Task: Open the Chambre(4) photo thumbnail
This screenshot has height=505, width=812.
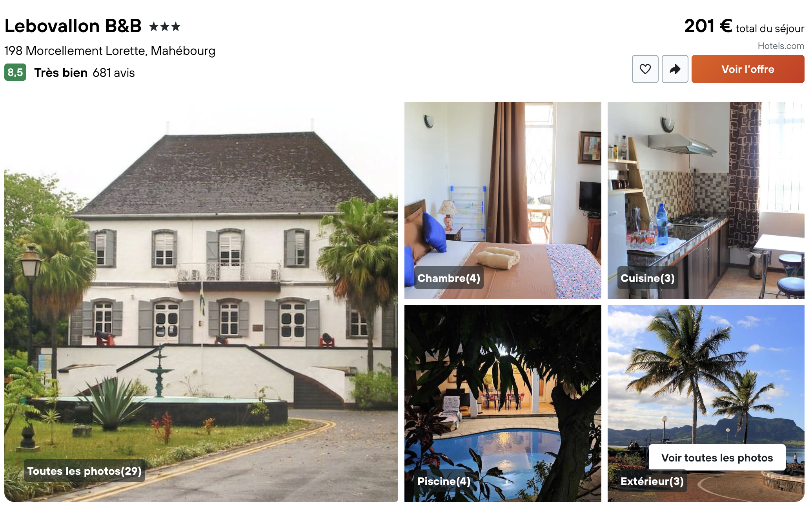Action: pos(502,200)
